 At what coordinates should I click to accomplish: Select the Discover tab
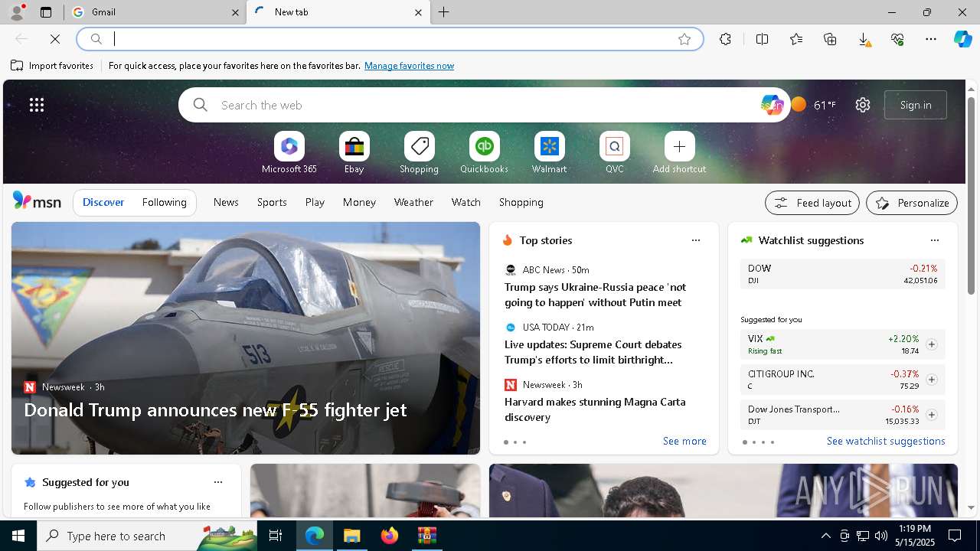(x=103, y=202)
